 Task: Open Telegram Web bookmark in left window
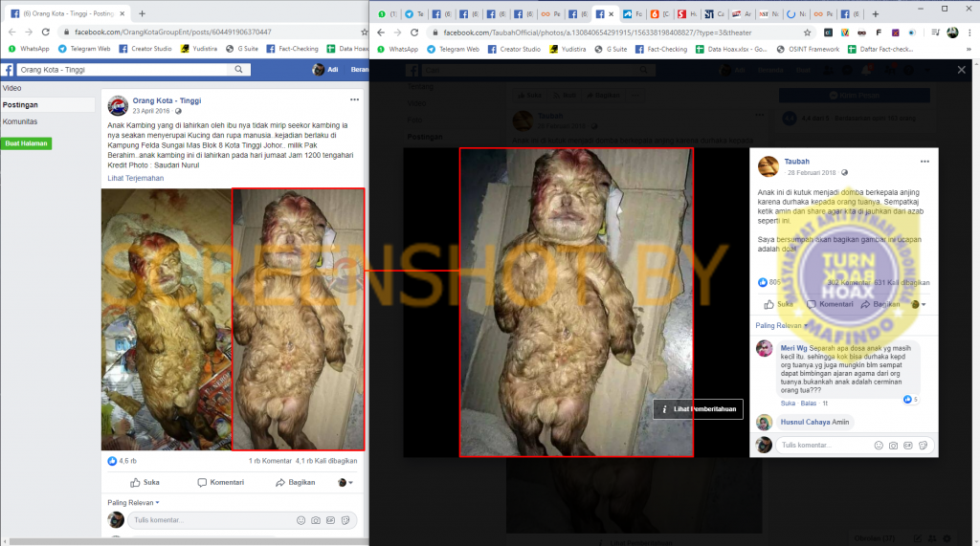coord(84,49)
